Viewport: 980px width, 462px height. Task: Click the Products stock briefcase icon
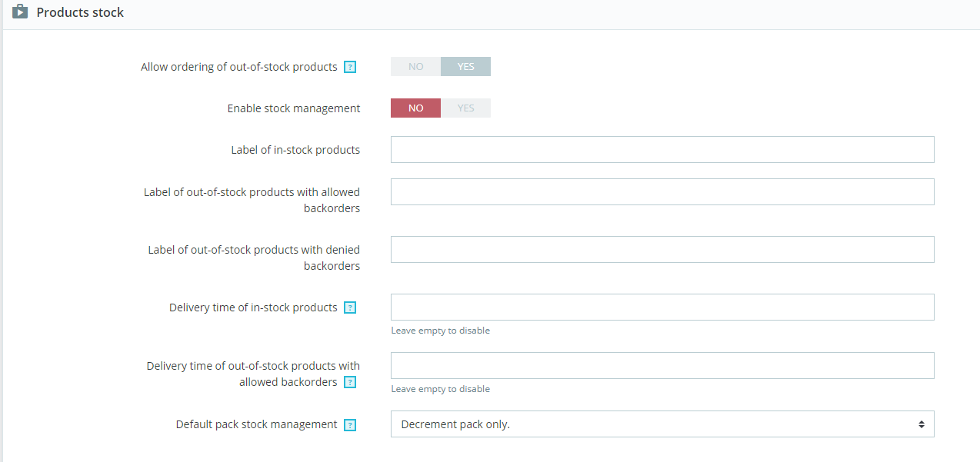(x=20, y=12)
